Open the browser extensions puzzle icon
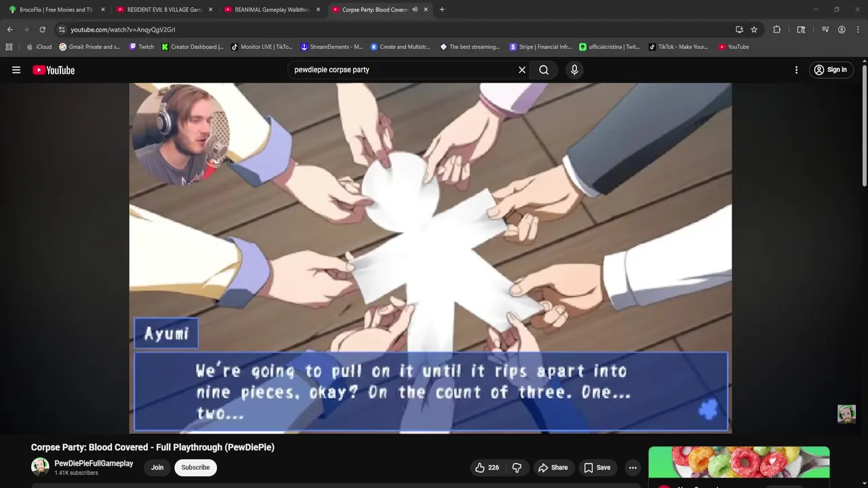868x488 pixels. [777, 30]
